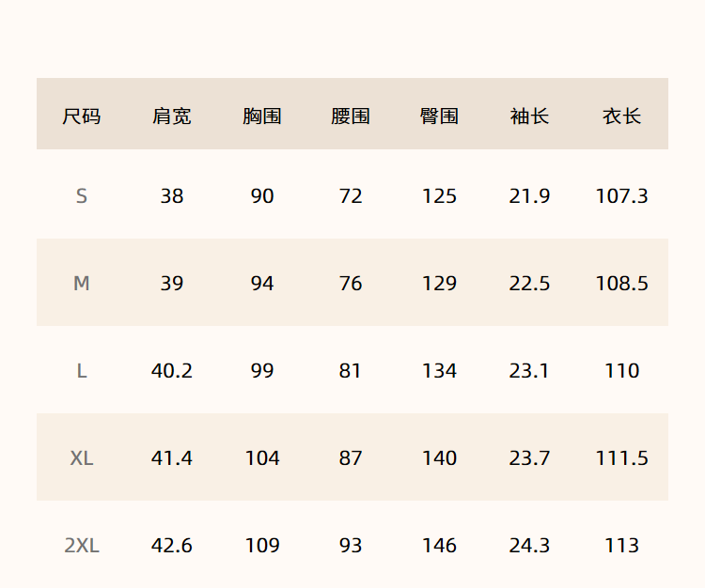The width and height of the screenshot is (705, 588).
Task: Click the 袖长 column header
Action: [529, 116]
